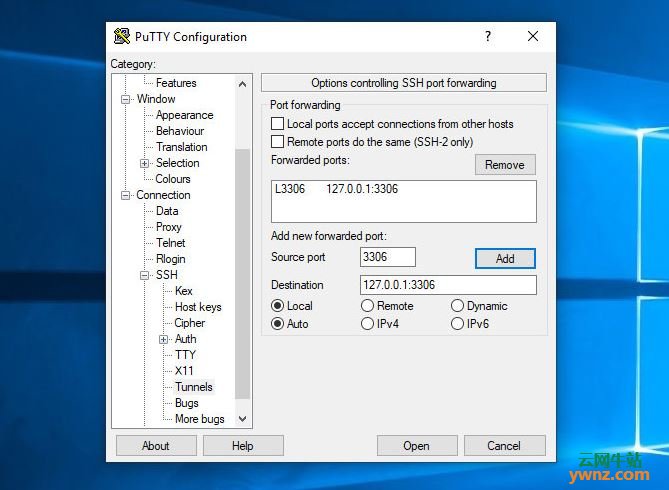Go to the Proxy settings
The height and width of the screenshot is (490, 669).
(x=169, y=227)
